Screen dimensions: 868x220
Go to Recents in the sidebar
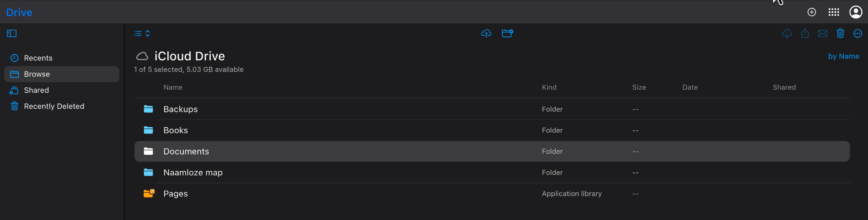38,58
